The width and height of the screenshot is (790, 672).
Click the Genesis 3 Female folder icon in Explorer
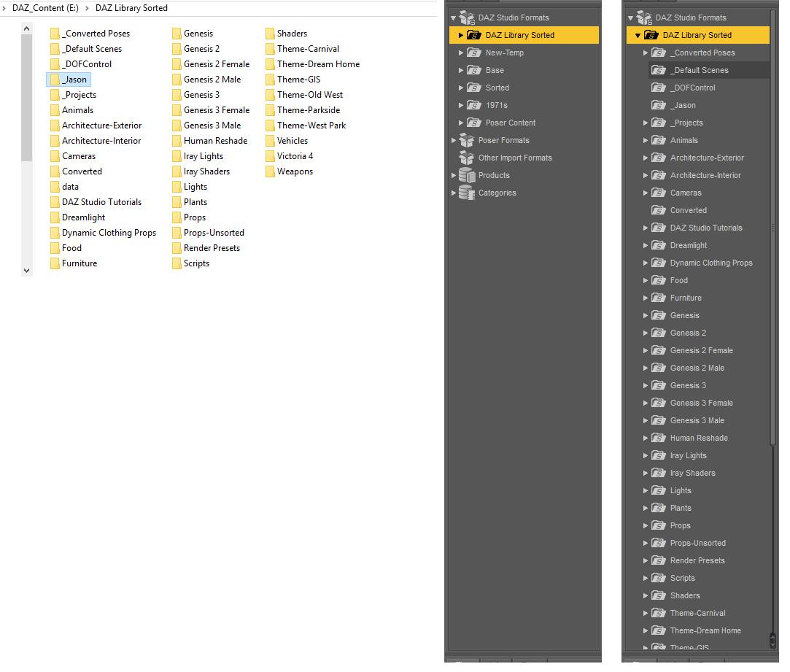click(177, 110)
